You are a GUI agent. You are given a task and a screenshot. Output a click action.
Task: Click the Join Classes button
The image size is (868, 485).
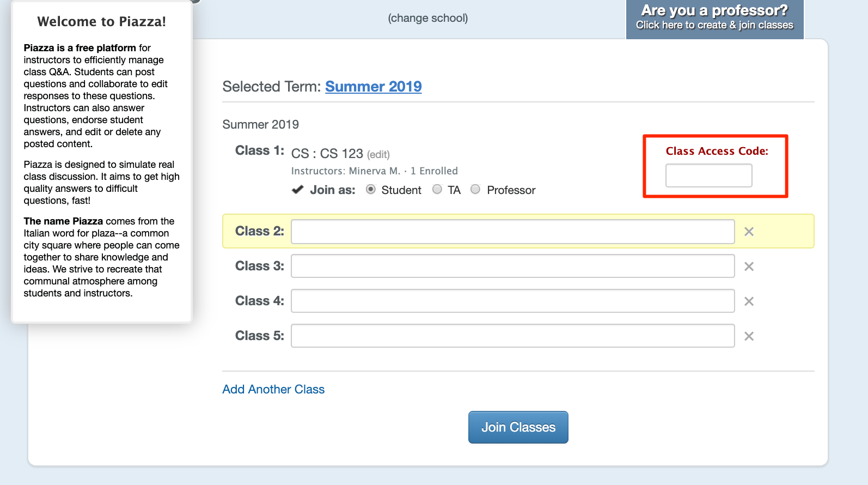(518, 427)
